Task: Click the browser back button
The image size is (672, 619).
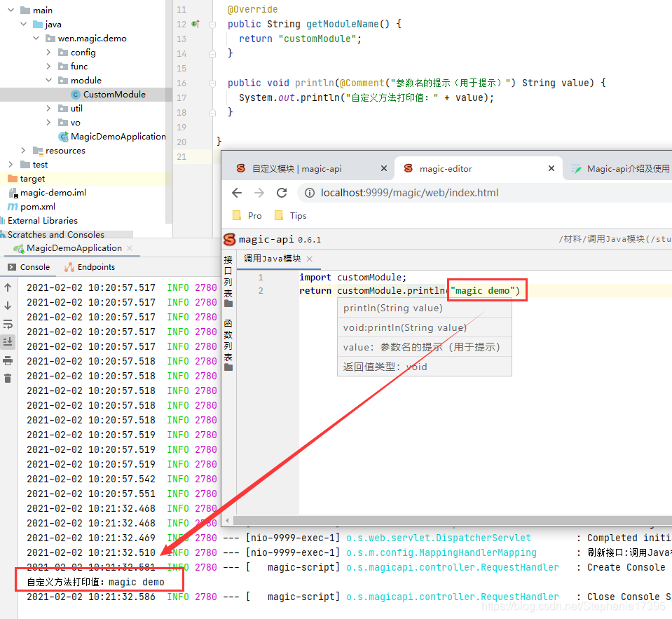Action: (x=237, y=193)
